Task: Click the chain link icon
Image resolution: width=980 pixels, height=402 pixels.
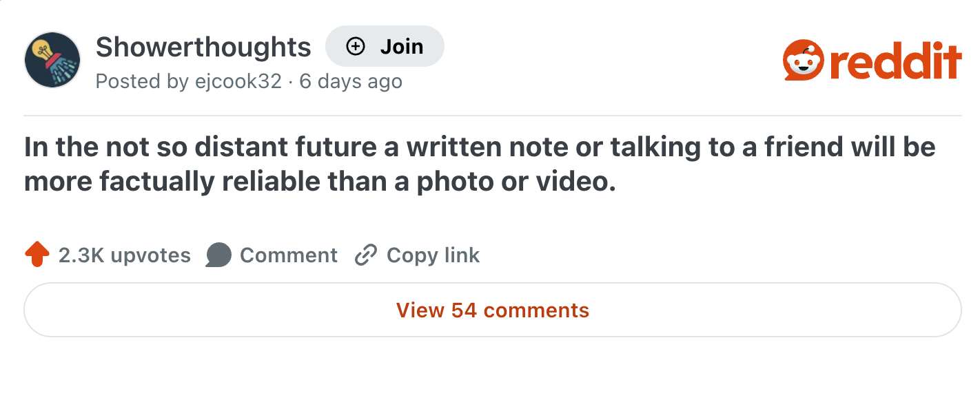Action: tap(365, 255)
